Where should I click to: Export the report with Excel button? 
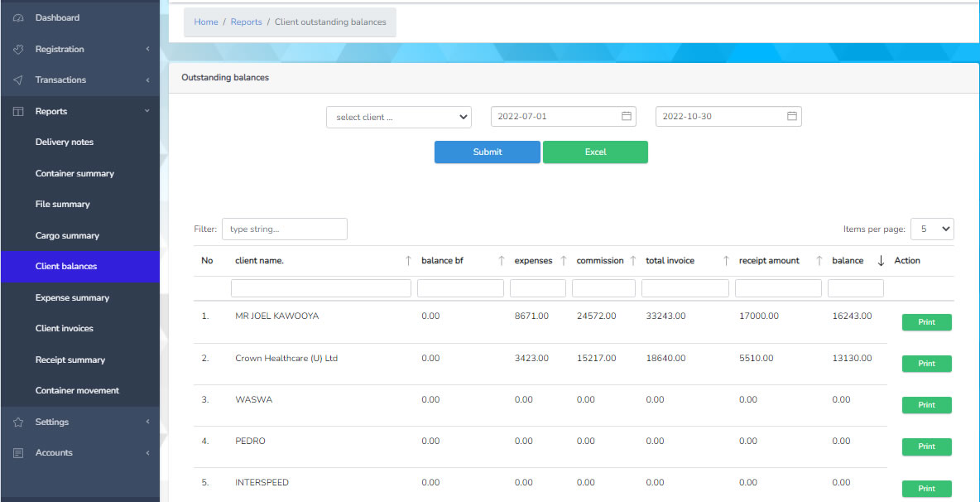click(x=595, y=152)
